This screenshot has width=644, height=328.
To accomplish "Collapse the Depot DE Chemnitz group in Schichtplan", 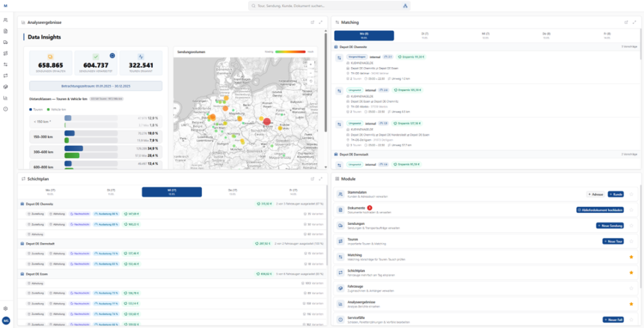I will coord(172,204).
